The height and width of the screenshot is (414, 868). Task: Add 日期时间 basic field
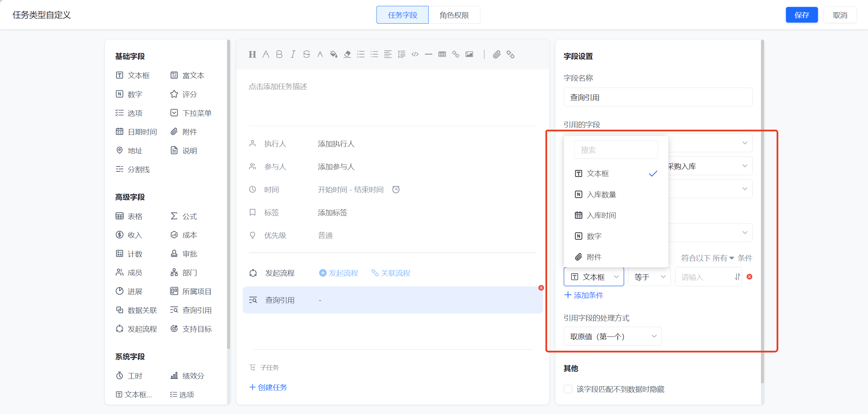point(136,132)
